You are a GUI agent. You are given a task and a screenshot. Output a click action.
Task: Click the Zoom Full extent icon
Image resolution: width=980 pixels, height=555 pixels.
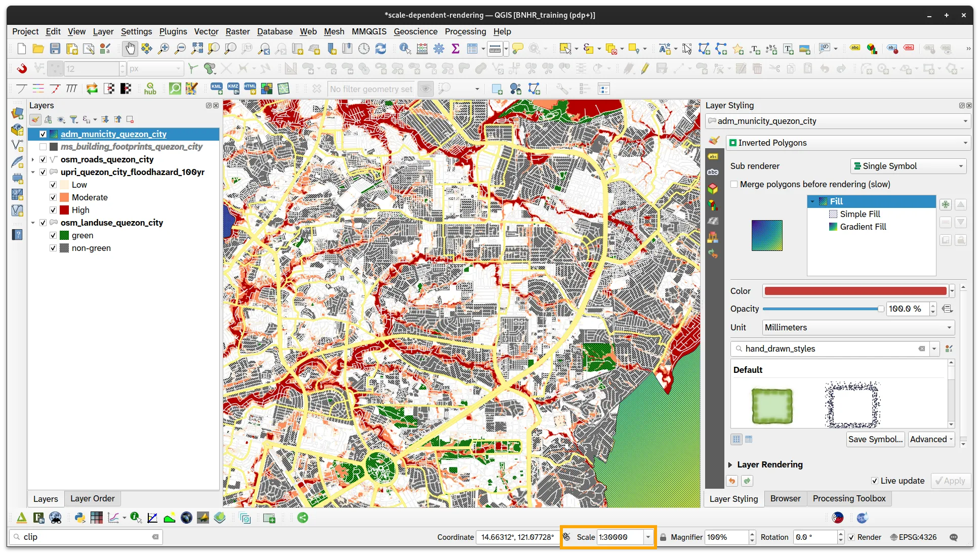click(197, 49)
